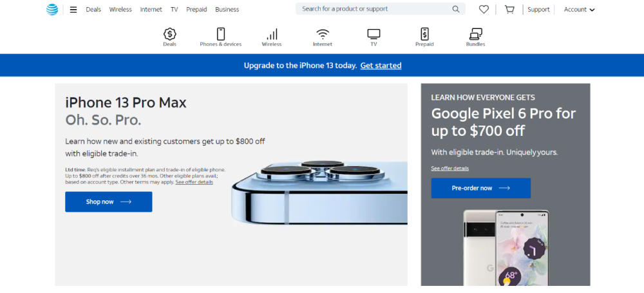Open the Phones & devices icon

221,34
